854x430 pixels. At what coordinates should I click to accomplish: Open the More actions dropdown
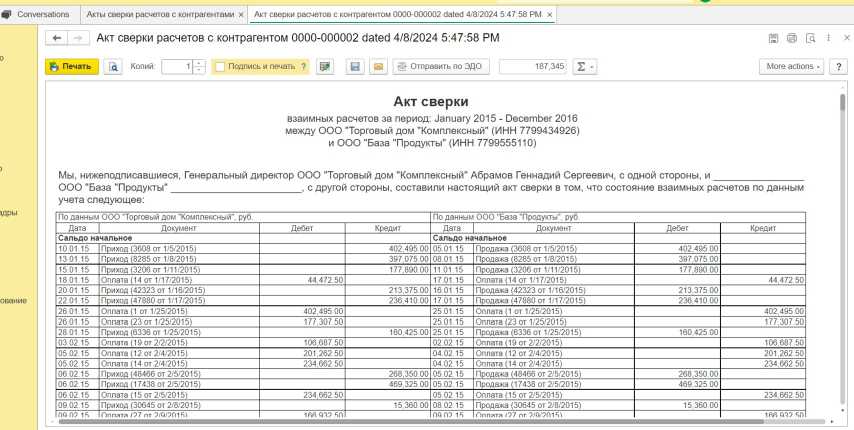[791, 66]
